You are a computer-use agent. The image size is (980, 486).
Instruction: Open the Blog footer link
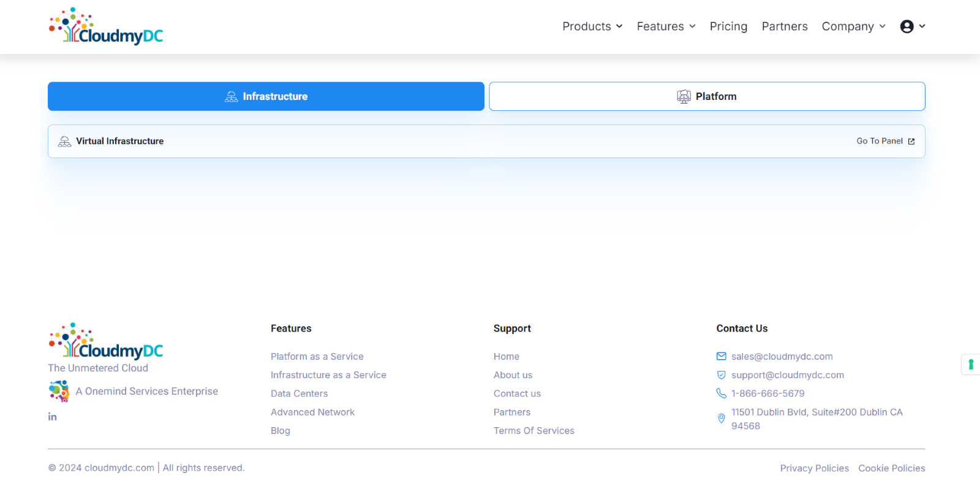[x=281, y=431]
